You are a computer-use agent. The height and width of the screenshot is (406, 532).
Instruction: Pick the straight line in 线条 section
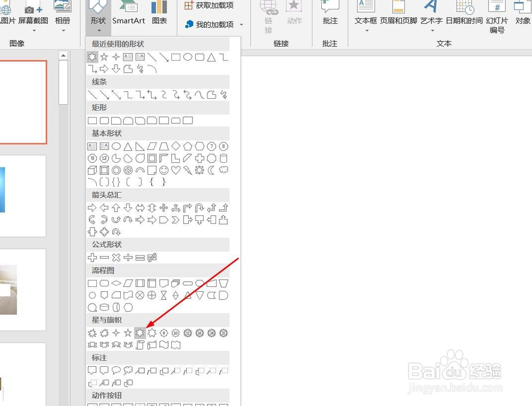click(92, 95)
